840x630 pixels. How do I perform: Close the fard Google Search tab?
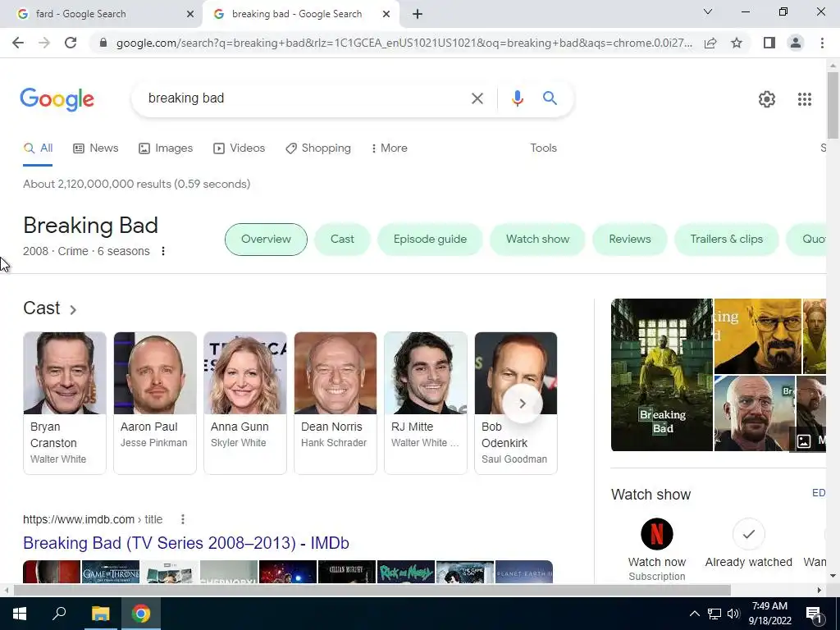190,15
